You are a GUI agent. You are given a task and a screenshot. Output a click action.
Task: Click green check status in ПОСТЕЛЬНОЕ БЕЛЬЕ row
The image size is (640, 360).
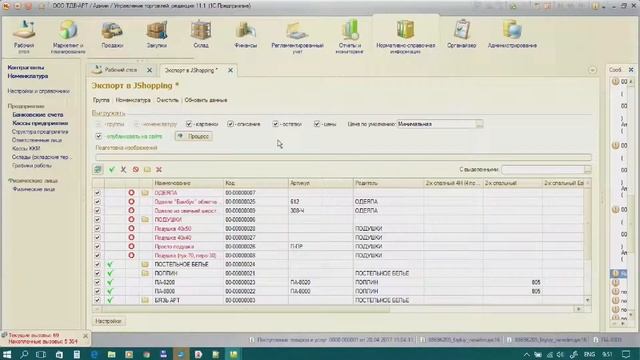pos(110,264)
